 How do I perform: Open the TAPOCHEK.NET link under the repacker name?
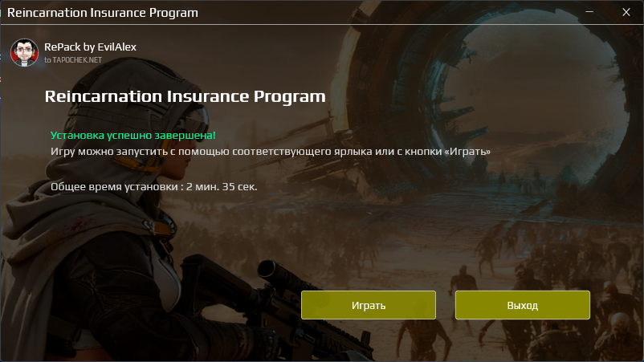[73, 60]
